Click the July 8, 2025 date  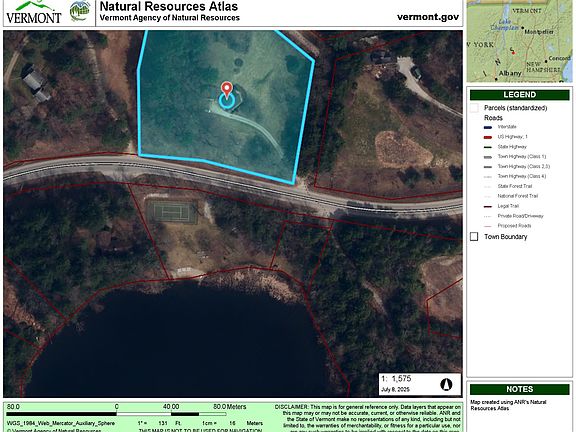click(x=395, y=389)
